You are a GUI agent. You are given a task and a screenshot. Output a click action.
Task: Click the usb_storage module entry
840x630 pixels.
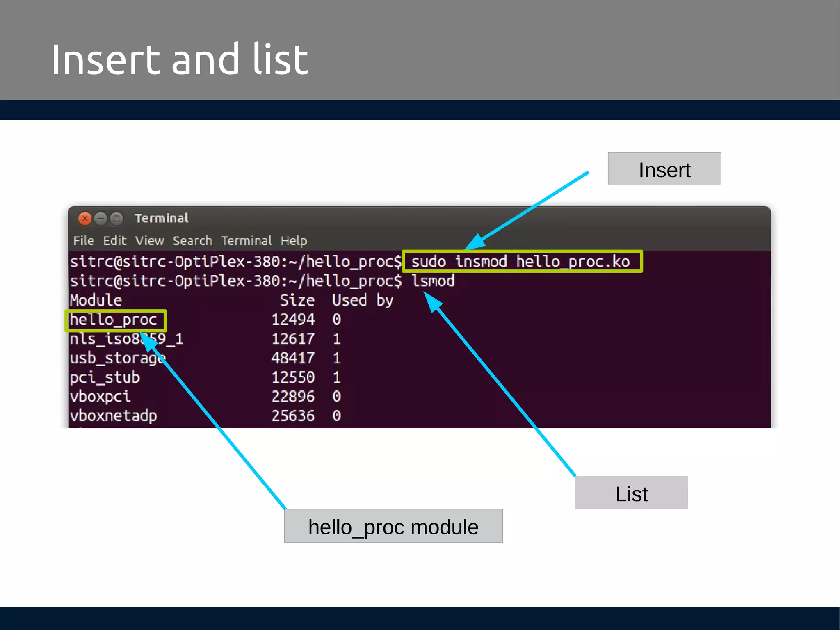[x=117, y=358]
